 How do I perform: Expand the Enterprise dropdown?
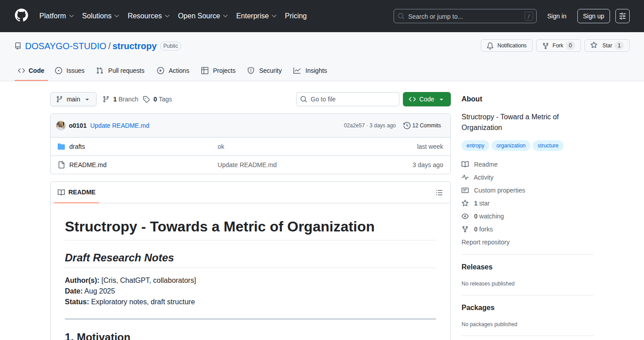pyautogui.click(x=256, y=16)
